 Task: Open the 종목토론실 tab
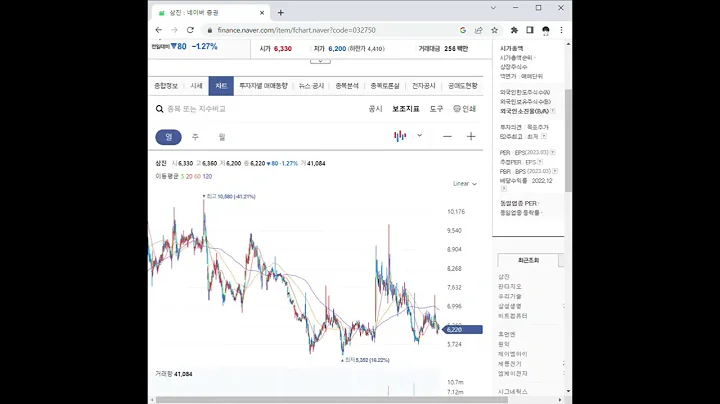click(x=385, y=86)
